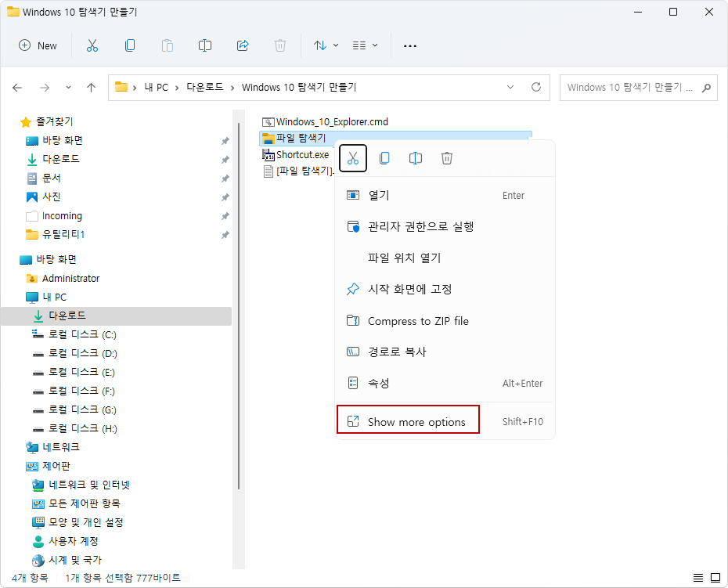Open the recent locations chevron
Screen dimensions: 728x588
click(68, 88)
